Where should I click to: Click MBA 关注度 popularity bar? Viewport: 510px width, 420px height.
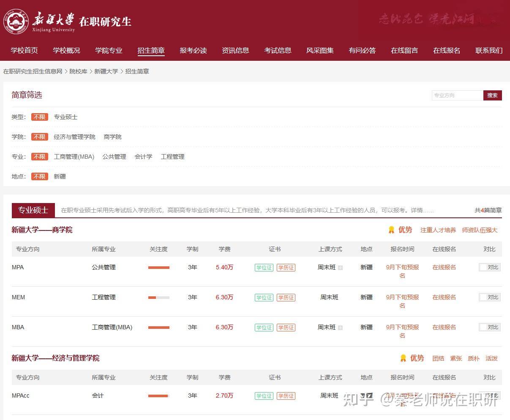159,328
